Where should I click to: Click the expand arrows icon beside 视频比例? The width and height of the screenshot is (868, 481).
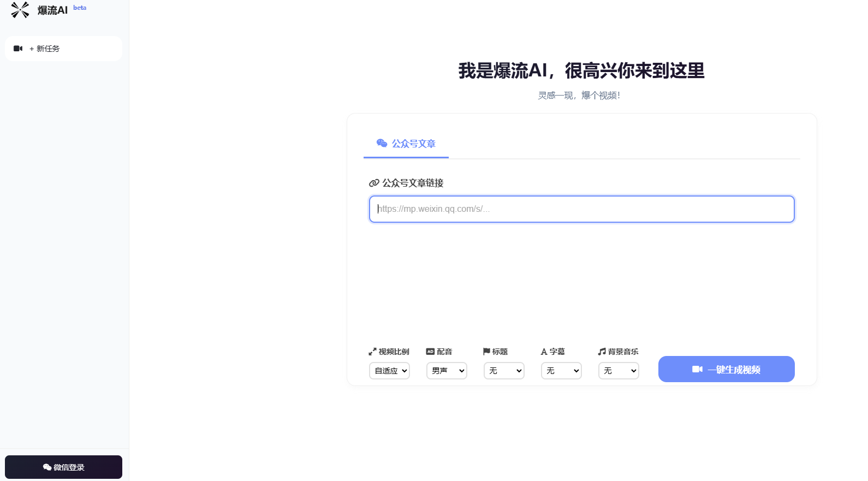pos(372,352)
